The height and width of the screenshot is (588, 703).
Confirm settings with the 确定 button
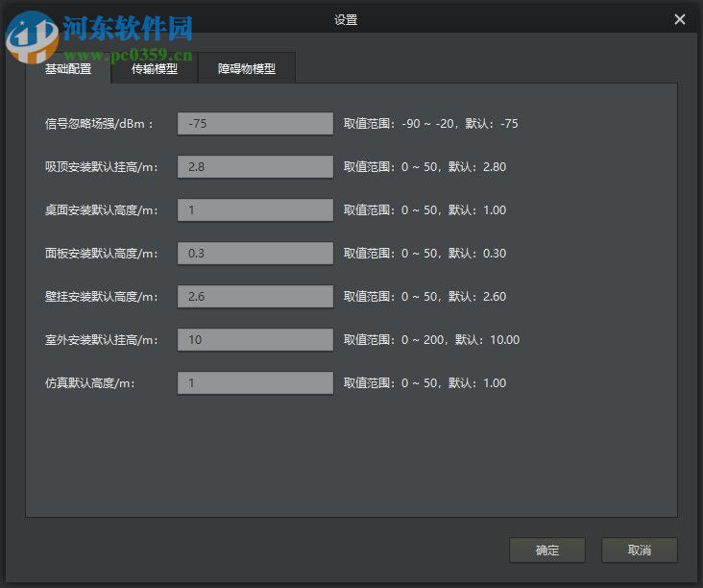[x=547, y=550]
